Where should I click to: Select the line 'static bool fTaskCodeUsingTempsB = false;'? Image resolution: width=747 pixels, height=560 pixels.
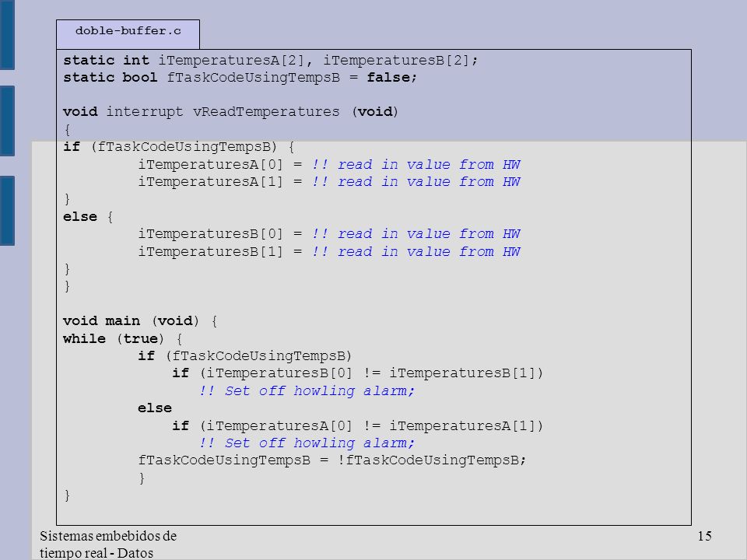tap(240, 78)
